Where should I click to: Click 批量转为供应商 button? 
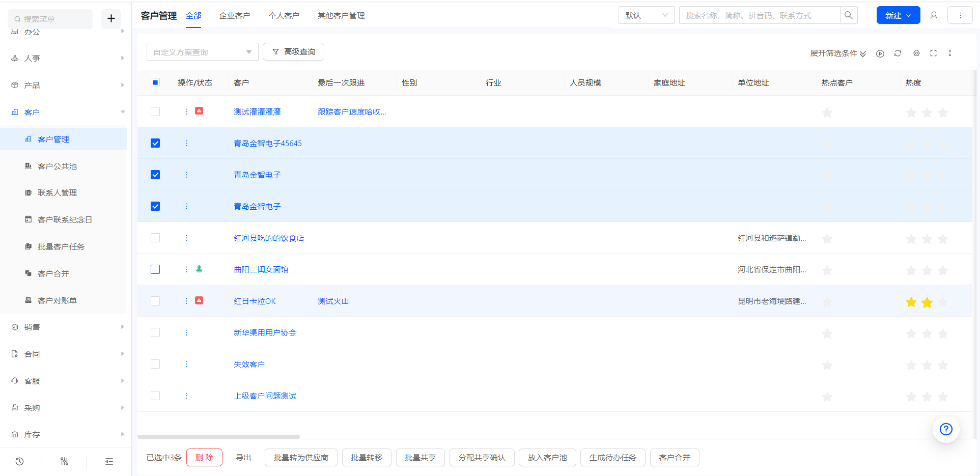click(x=301, y=458)
